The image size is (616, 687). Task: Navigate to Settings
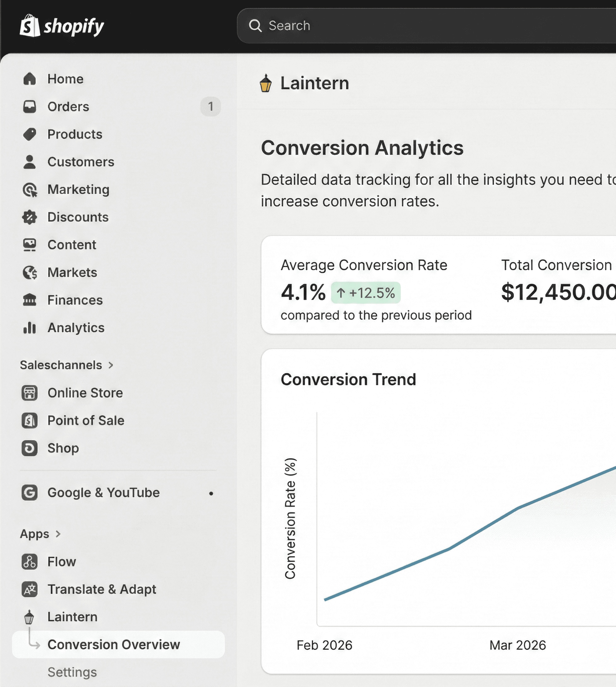coord(72,672)
